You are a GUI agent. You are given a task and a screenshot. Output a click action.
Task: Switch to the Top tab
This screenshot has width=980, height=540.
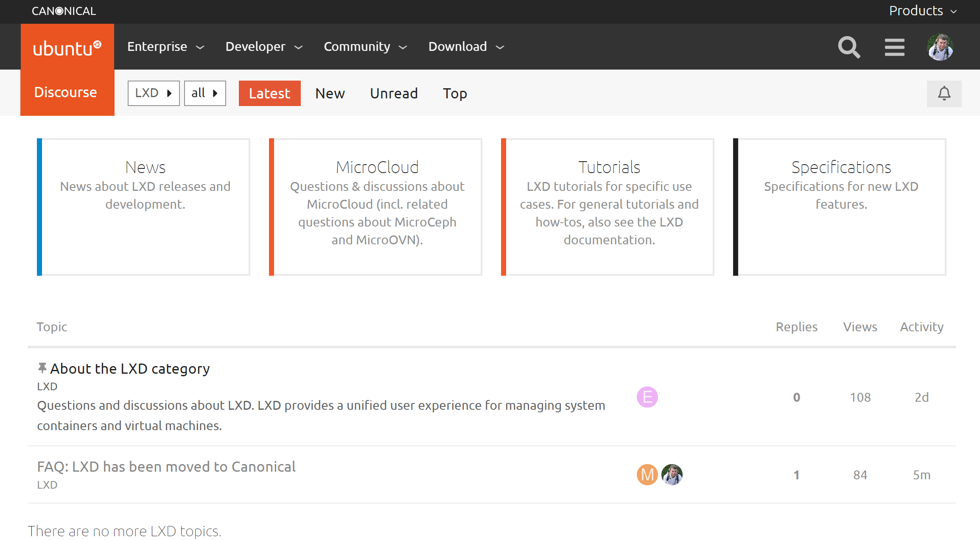click(455, 93)
